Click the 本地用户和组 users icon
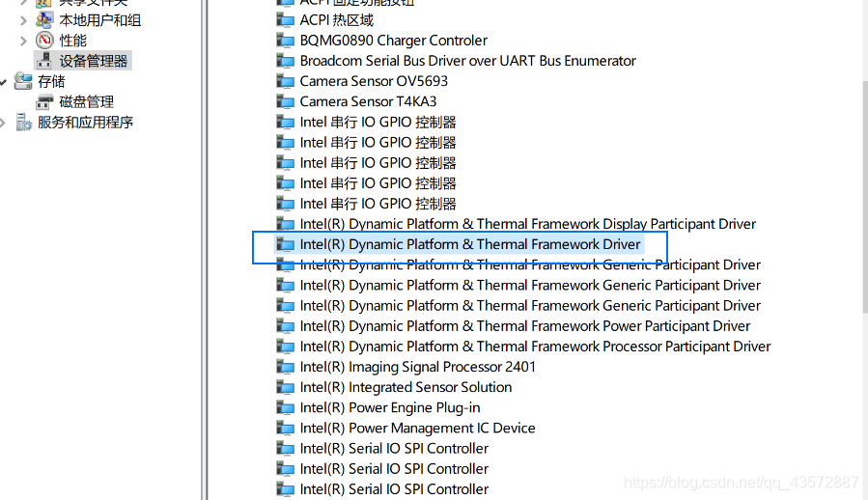The image size is (868, 500). [x=44, y=20]
